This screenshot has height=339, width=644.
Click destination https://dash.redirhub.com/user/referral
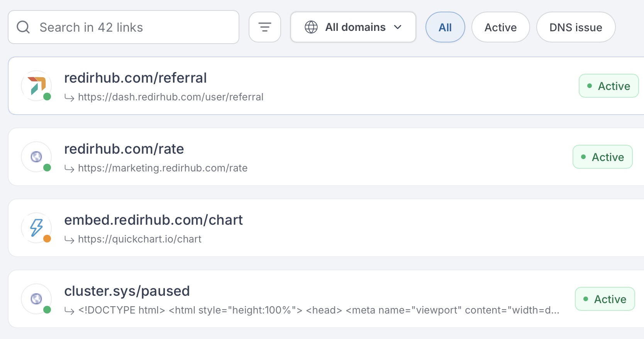(x=171, y=97)
